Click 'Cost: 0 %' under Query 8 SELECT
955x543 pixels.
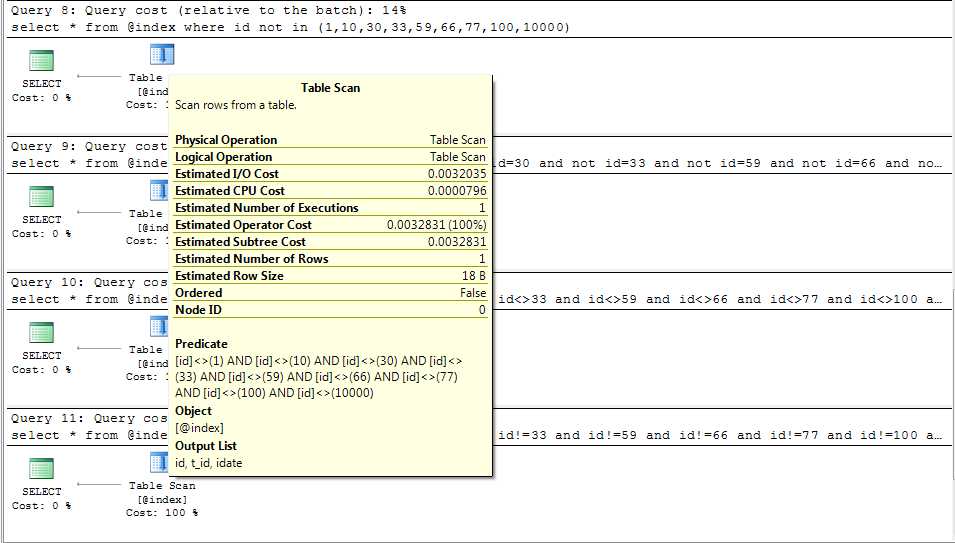41,97
